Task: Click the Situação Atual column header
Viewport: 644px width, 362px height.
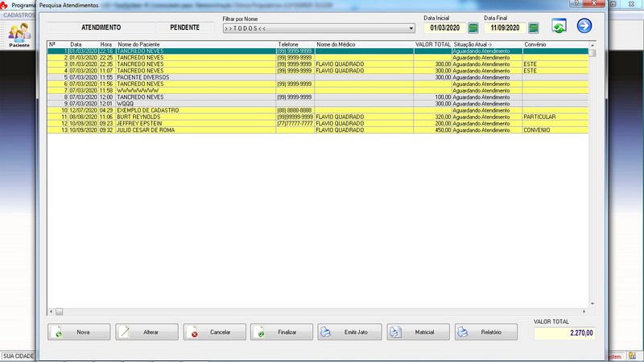Action: pyautogui.click(x=473, y=44)
